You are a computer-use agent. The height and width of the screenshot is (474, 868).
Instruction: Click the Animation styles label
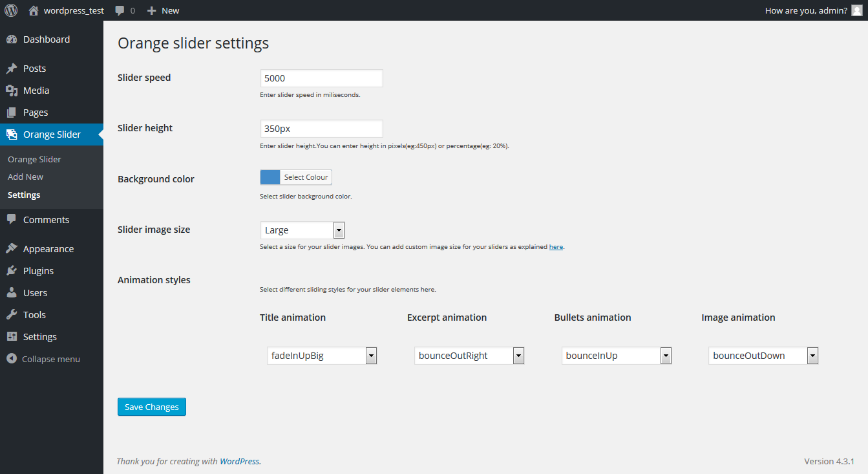[154, 280]
